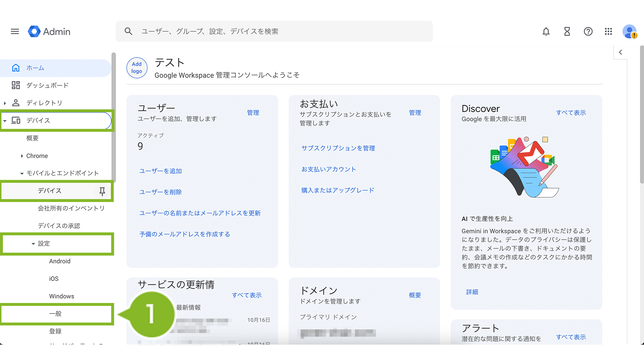This screenshot has height=362, width=644.
Task: Open the user account avatar
Action: [x=630, y=31]
